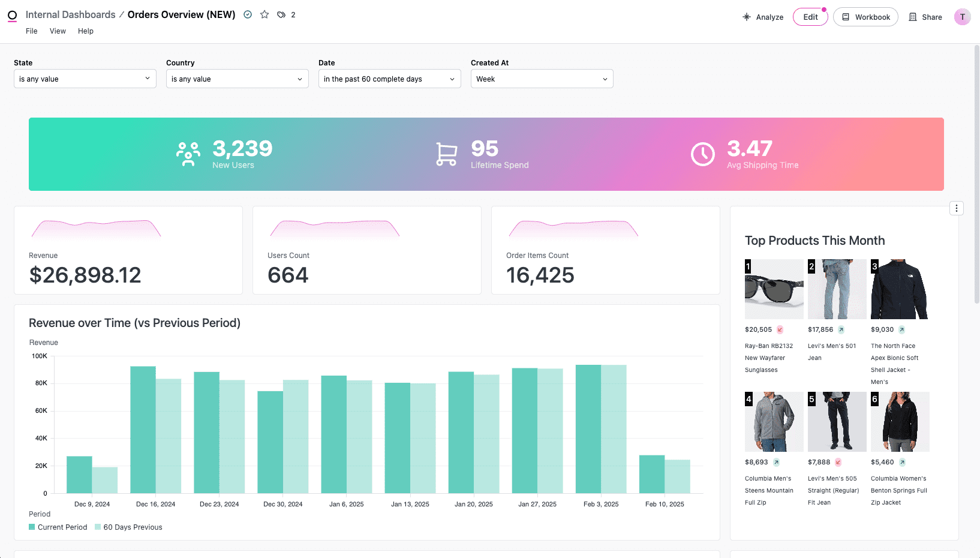Image resolution: width=980 pixels, height=558 pixels.
Task: Favorite the dashboard via the star
Action: [264, 14]
